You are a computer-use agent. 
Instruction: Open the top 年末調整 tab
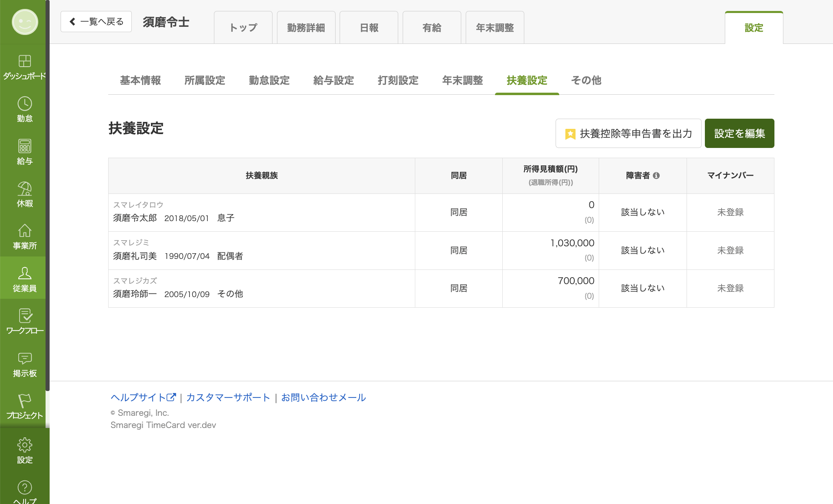pyautogui.click(x=495, y=28)
